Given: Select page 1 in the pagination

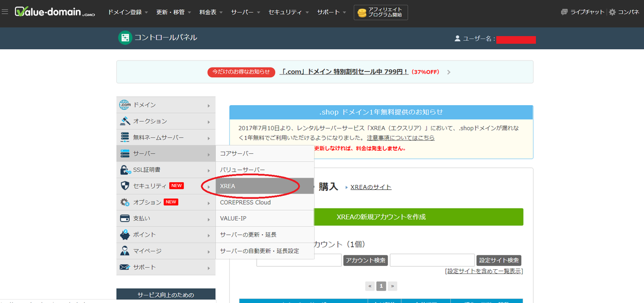Looking at the screenshot, I should 381,286.
